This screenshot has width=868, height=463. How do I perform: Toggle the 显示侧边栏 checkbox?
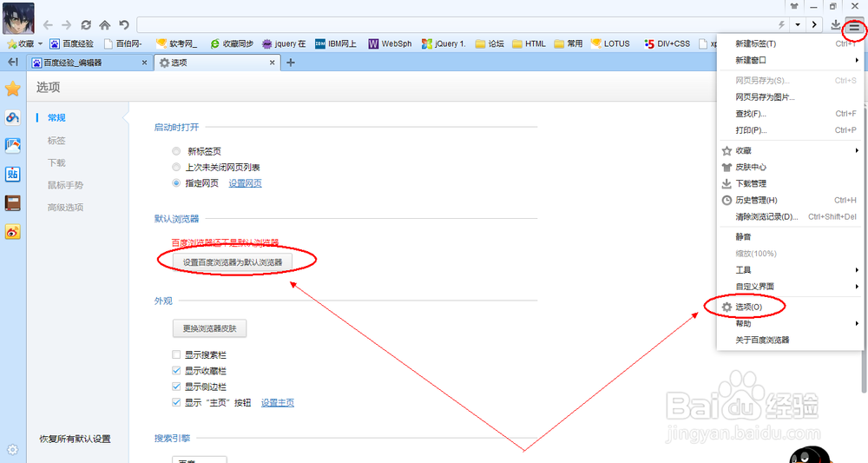[176, 387]
